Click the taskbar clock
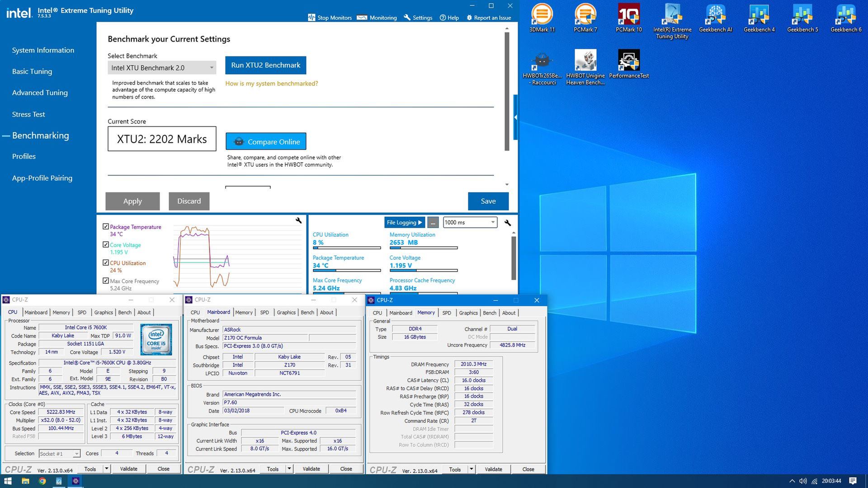 pos(831,481)
